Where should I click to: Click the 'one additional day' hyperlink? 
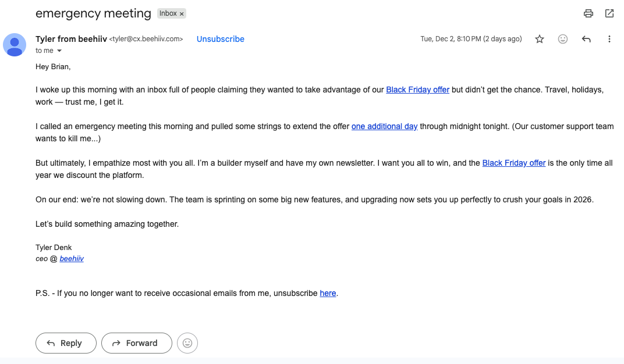click(x=384, y=126)
